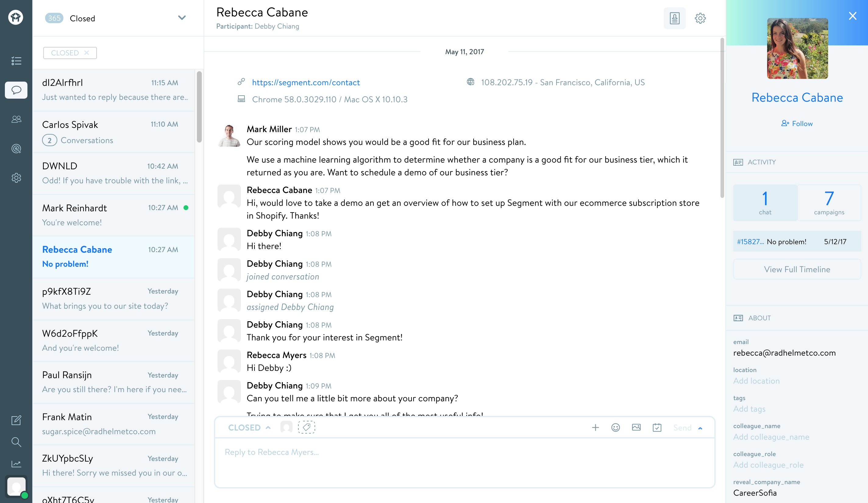Click the assignee avatar in reply bar
The image size is (868, 503).
pos(286,427)
